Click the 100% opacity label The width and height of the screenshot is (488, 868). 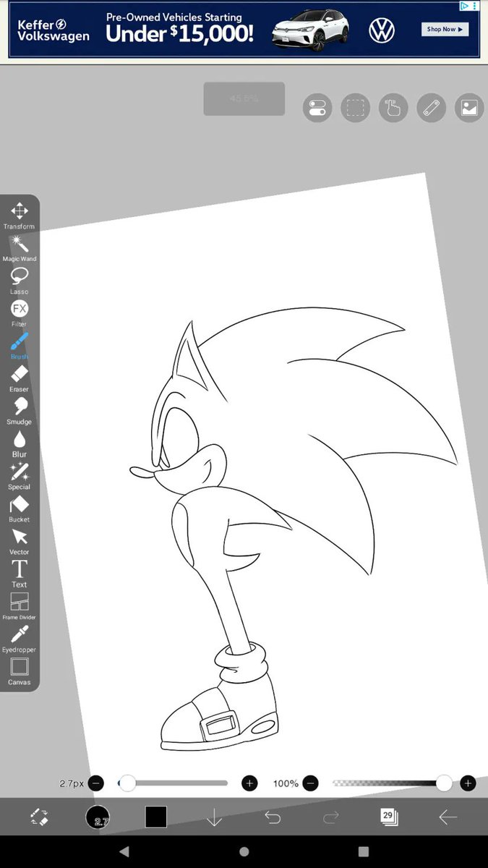pyautogui.click(x=286, y=783)
